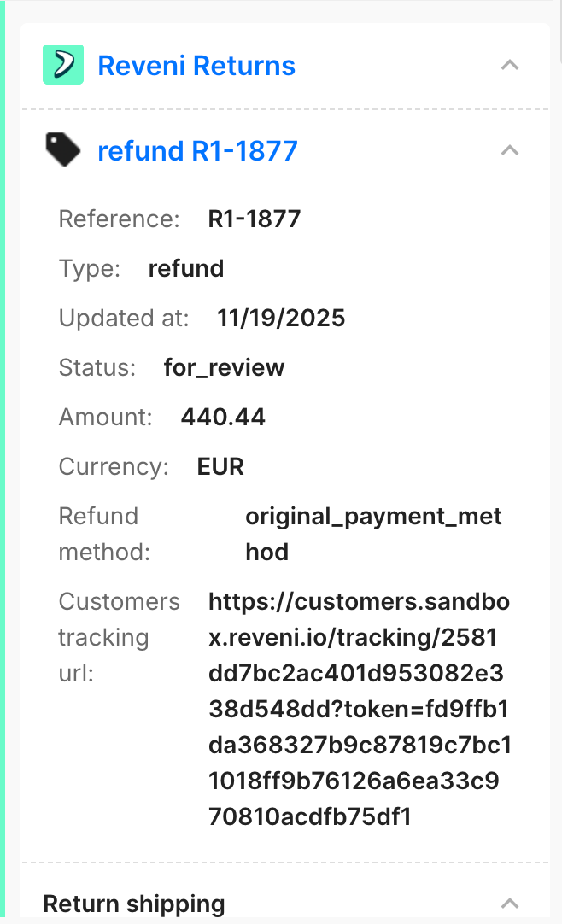Click the 11/19/2025 updated date
This screenshot has width=562, height=924.
(x=281, y=319)
